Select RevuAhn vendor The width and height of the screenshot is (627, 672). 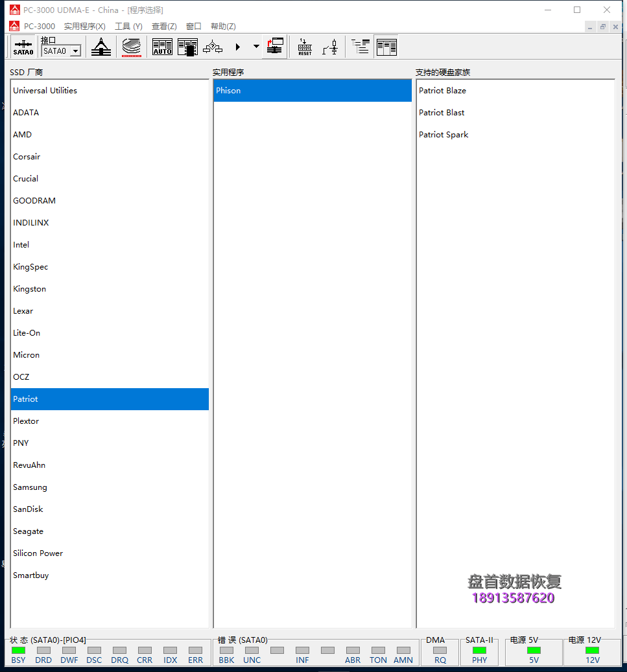110,465
